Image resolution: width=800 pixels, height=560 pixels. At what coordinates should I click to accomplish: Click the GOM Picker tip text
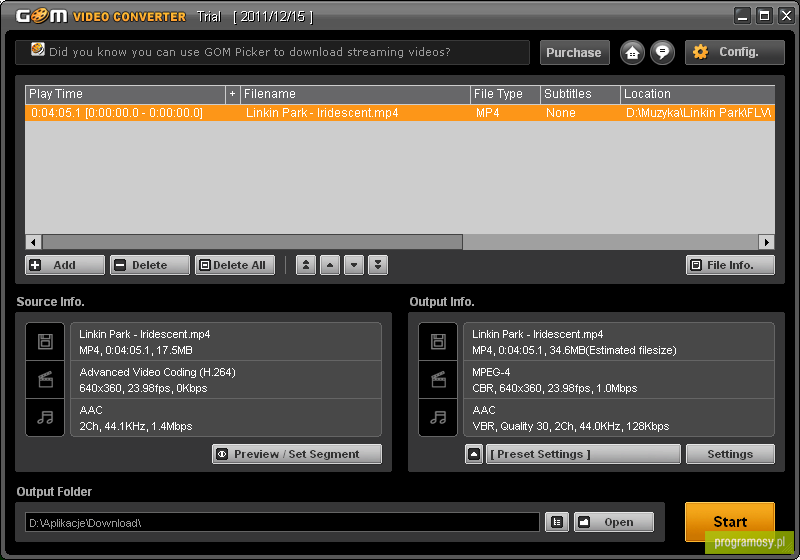250,52
